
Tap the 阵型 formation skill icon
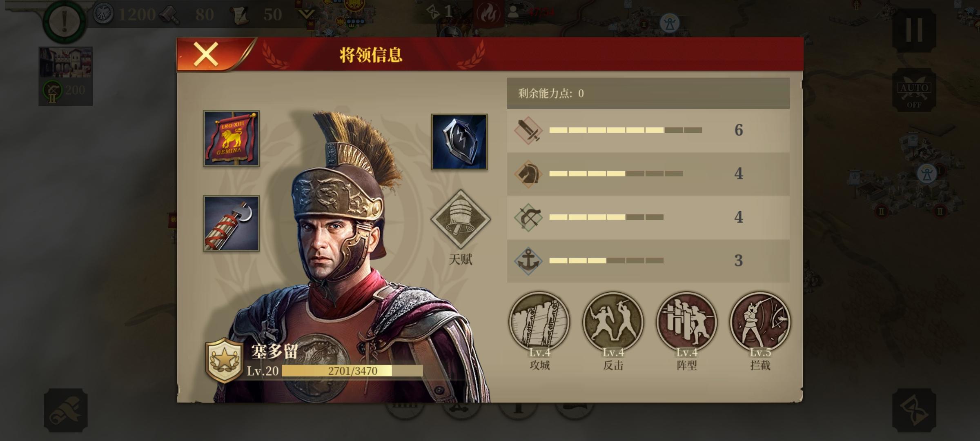tap(686, 322)
